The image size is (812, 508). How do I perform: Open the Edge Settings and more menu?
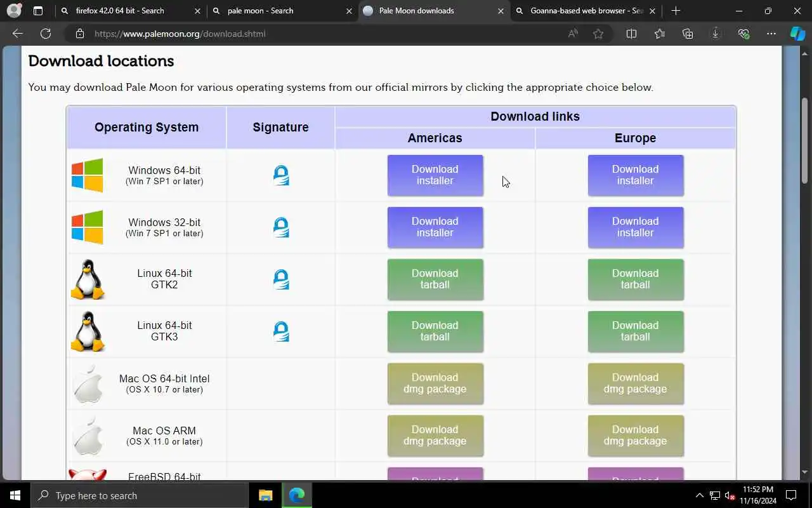pos(771,34)
